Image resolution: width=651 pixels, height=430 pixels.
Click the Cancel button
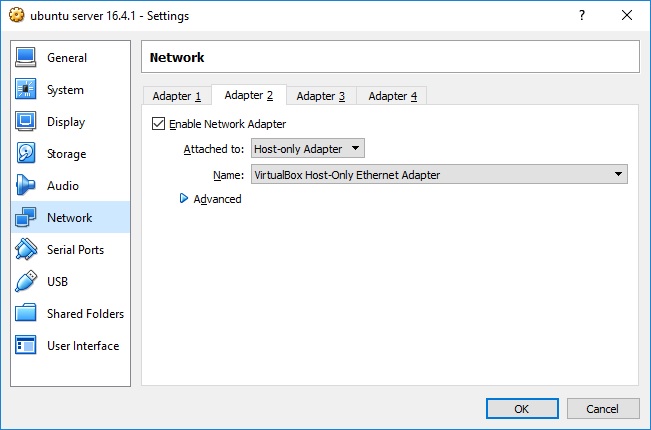[602, 408]
